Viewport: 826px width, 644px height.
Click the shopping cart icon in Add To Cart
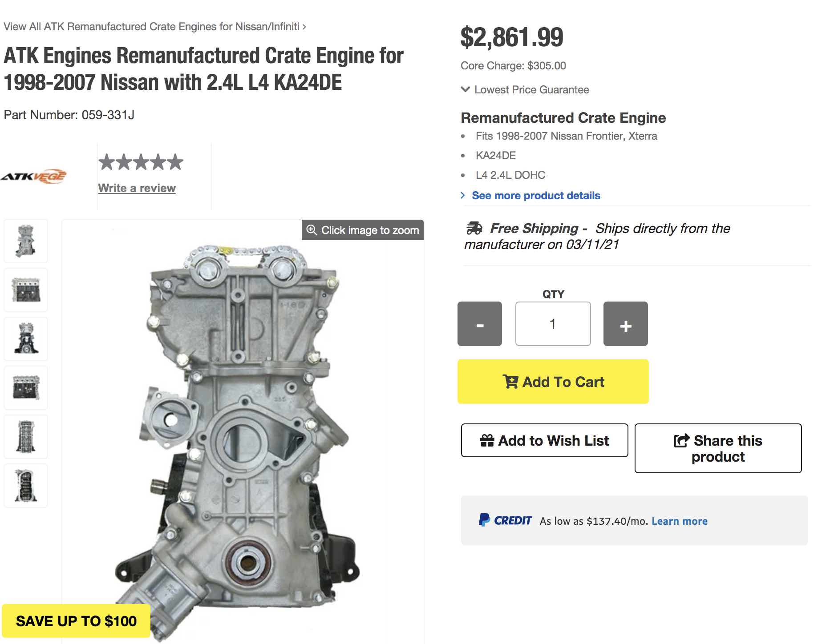pos(510,382)
